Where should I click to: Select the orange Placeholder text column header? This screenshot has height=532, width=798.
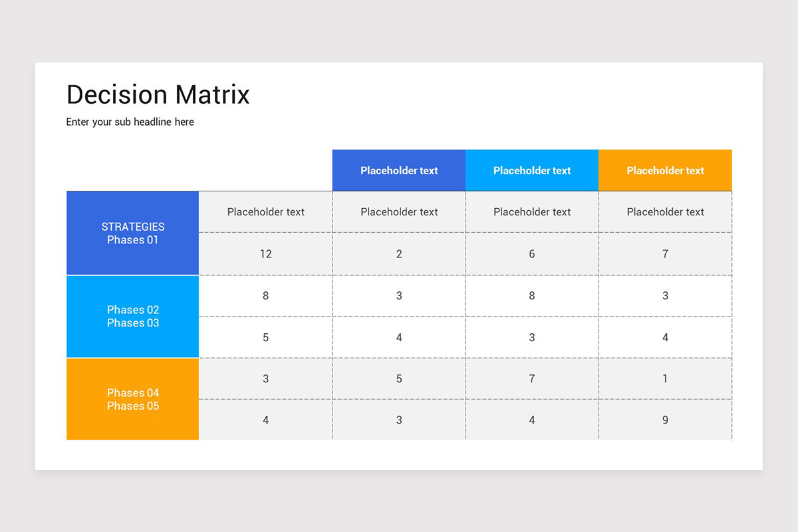click(665, 170)
